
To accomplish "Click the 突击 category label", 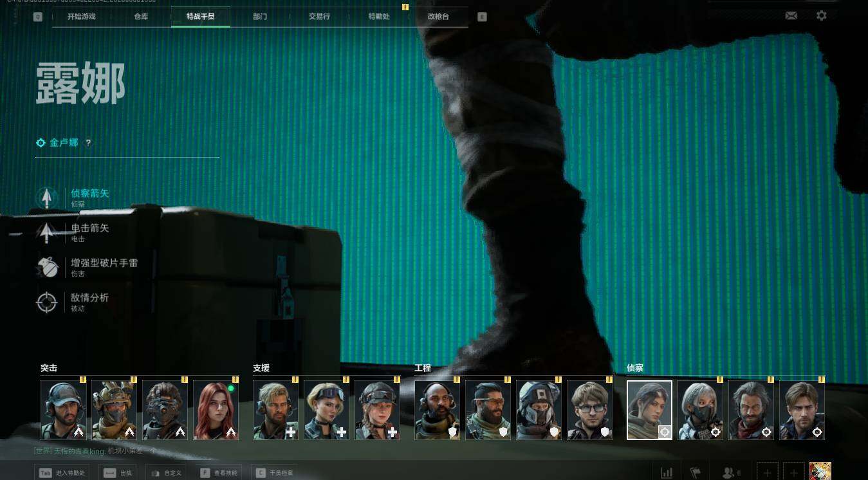I will click(49, 368).
